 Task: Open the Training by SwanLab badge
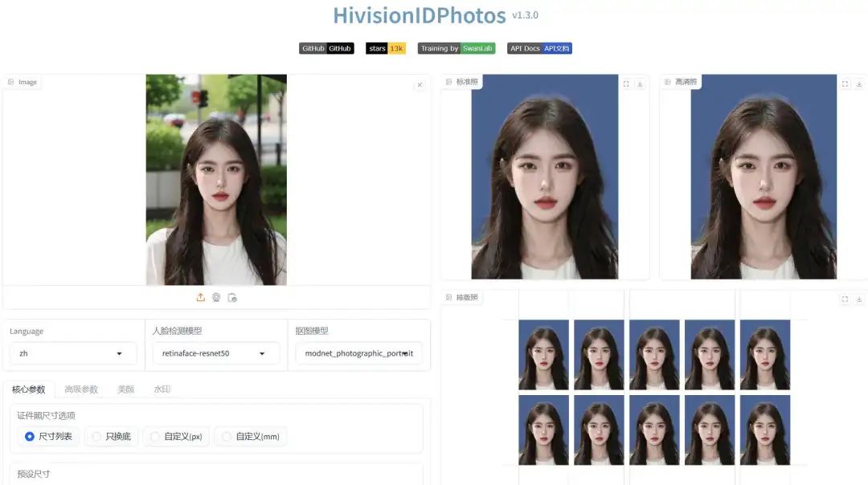click(457, 48)
